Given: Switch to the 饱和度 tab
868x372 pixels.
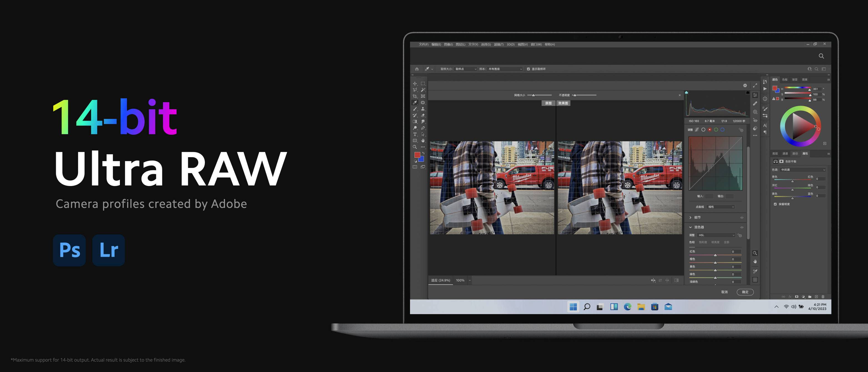Looking at the screenshot, I should click(x=703, y=242).
